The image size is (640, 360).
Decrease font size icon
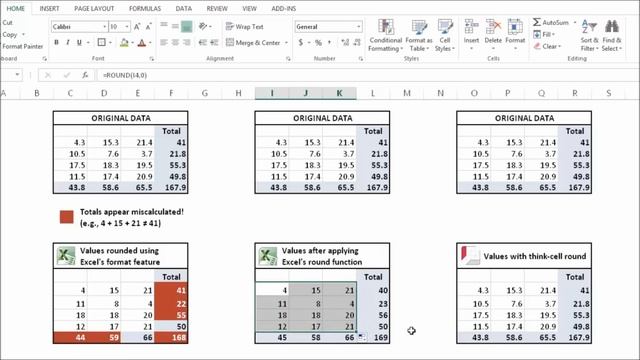pos(149,27)
